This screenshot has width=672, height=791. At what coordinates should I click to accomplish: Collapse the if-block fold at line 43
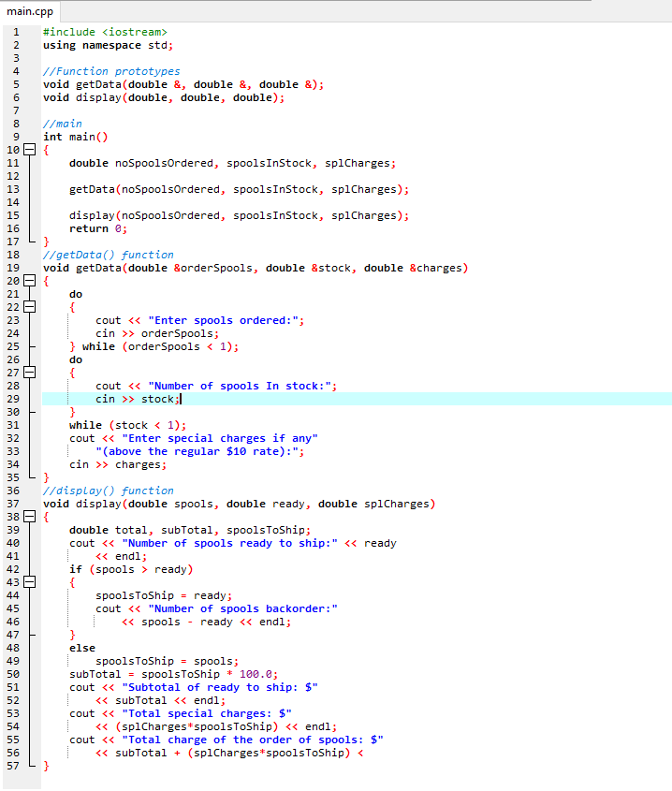pyautogui.click(x=30, y=582)
